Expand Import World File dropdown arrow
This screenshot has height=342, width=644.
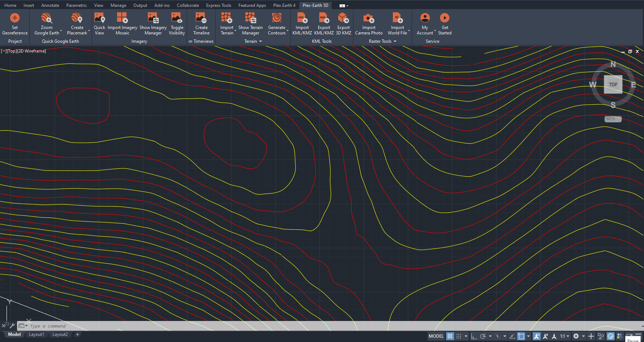click(x=409, y=31)
